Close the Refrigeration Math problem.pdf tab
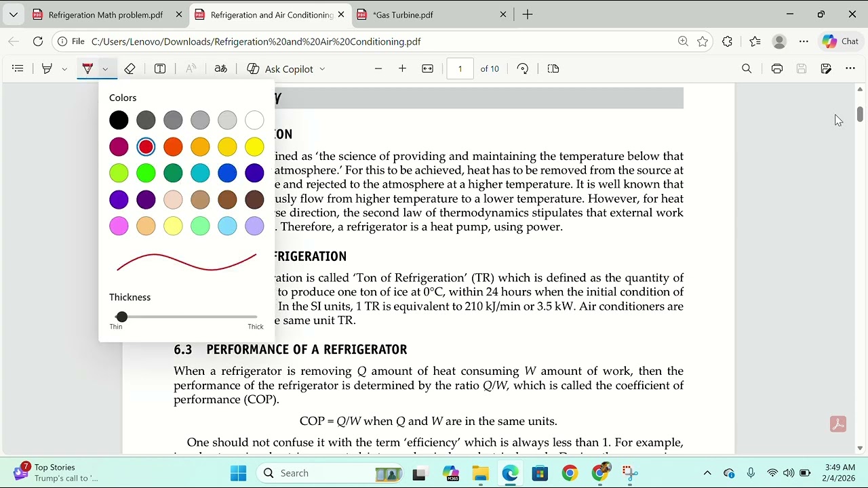Screen dimensions: 868x488 pyautogui.click(x=178, y=14)
